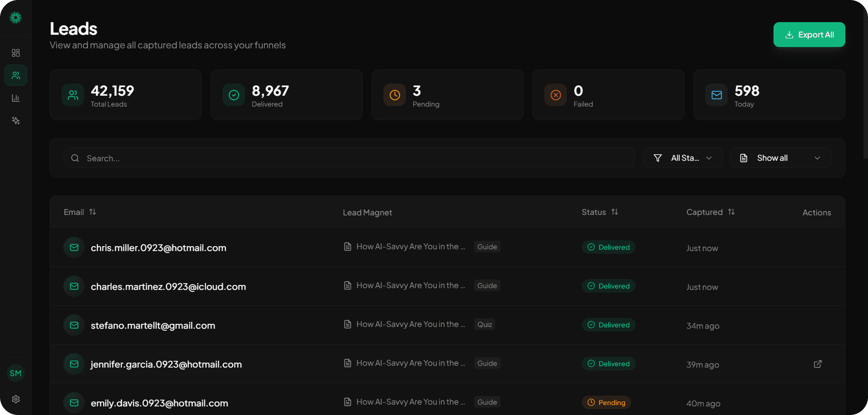The width and height of the screenshot is (868, 415).
Task: Click the Delivered badge on stefano.martellt row
Action: tap(608, 325)
